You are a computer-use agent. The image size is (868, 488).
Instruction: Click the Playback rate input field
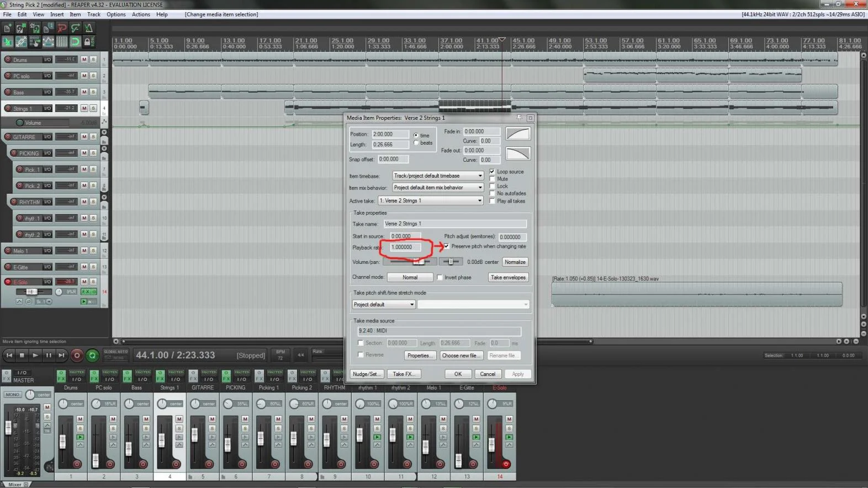[x=405, y=247]
